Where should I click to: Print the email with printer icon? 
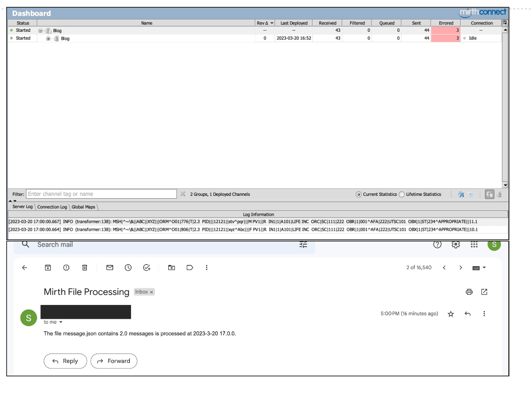(x=469, y=292)
